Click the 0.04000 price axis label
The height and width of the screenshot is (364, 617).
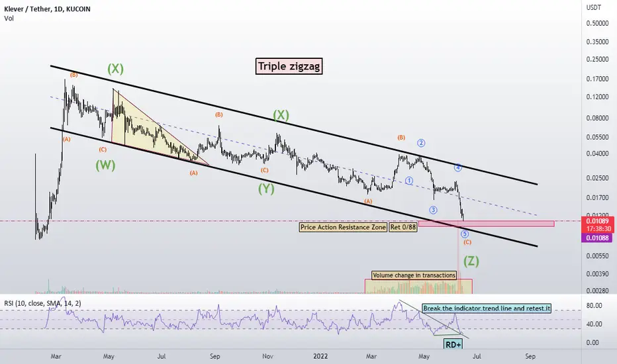pos(597,154)
